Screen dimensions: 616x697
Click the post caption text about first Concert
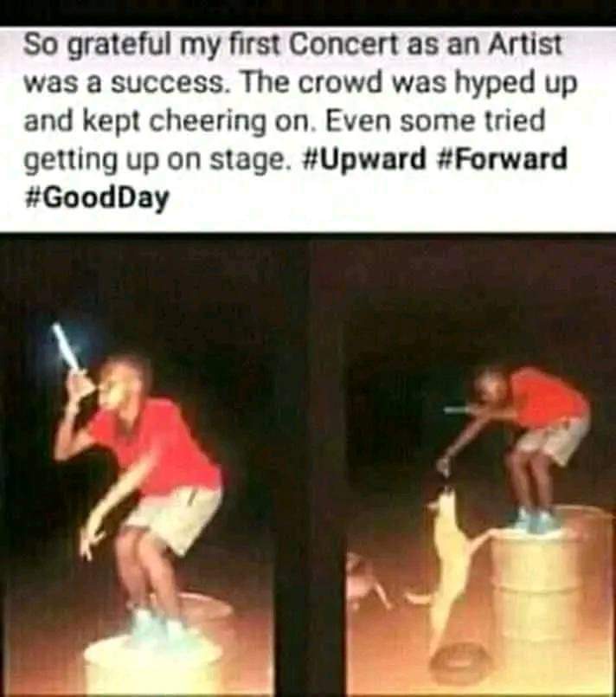(295, 121)
